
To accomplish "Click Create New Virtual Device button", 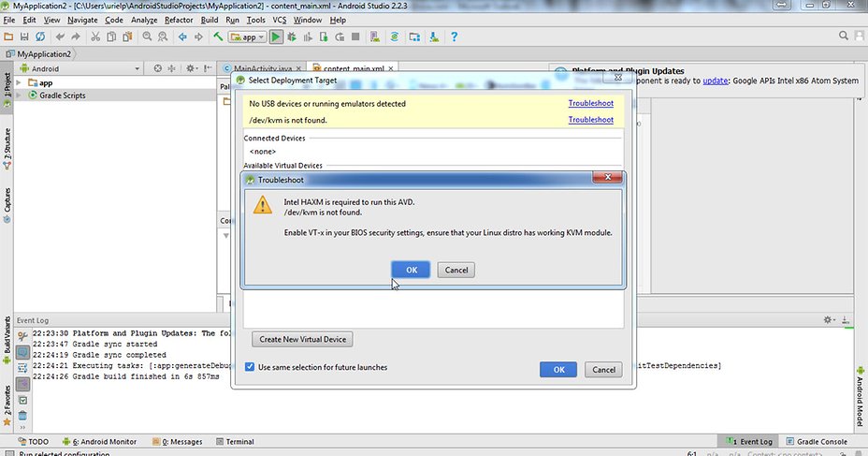I will [x=302, y=339].
